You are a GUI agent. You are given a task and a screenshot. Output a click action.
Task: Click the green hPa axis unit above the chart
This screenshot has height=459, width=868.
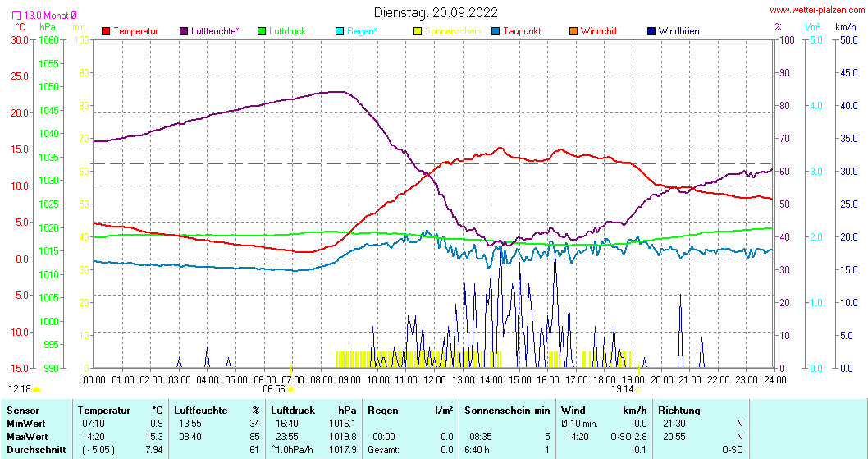pyautogui.click(x=48, y=26)
